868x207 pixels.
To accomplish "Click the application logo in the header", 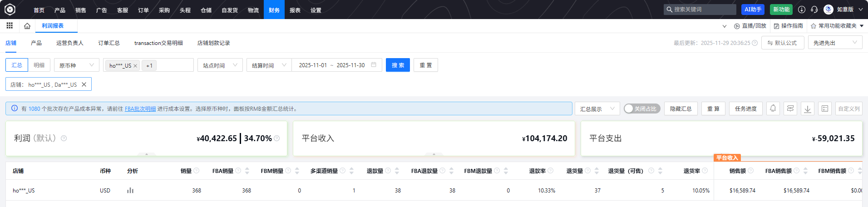I will tap(10, 9).
